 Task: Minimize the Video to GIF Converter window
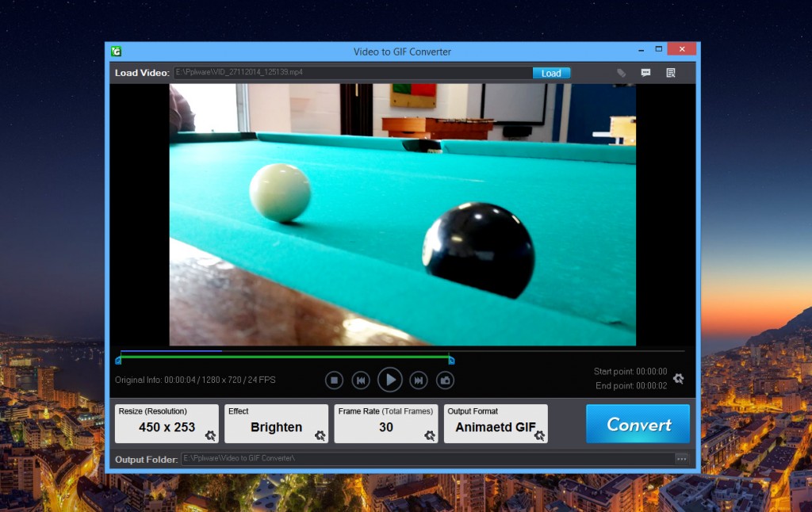click(641, 50)
